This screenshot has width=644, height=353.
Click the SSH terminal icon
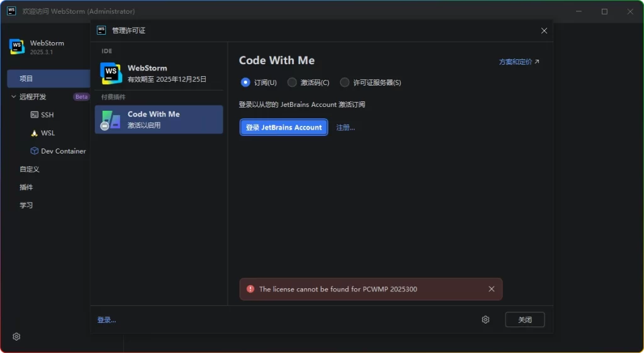coord(35,115)
